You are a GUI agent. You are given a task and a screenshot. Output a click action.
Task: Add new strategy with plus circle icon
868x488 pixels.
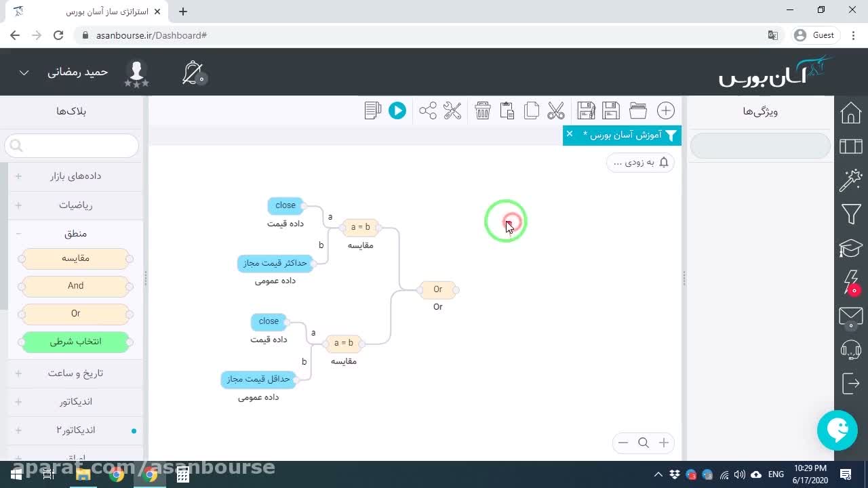tap(666, 110)
